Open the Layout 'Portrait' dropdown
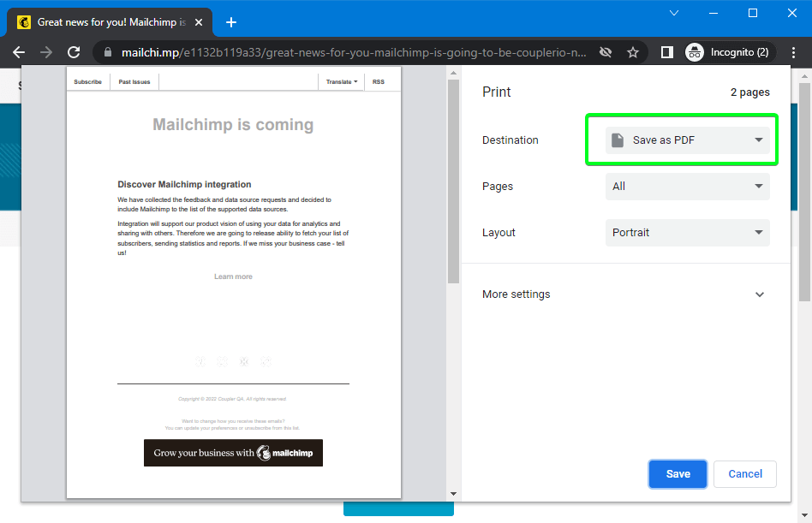The image size is (812, 523). [687, 233]
